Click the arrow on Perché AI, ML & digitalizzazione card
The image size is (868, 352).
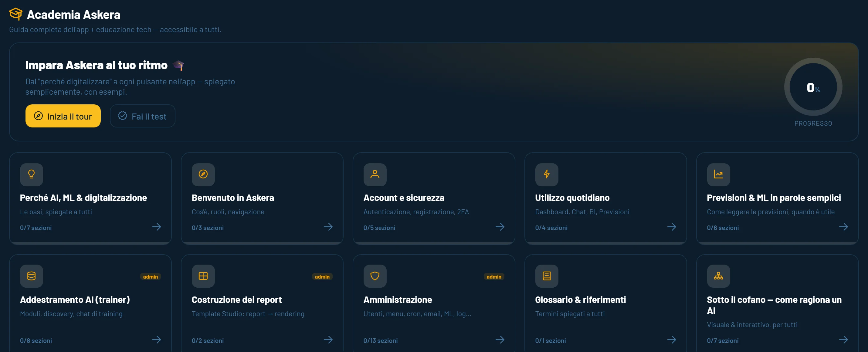(156, 227)
